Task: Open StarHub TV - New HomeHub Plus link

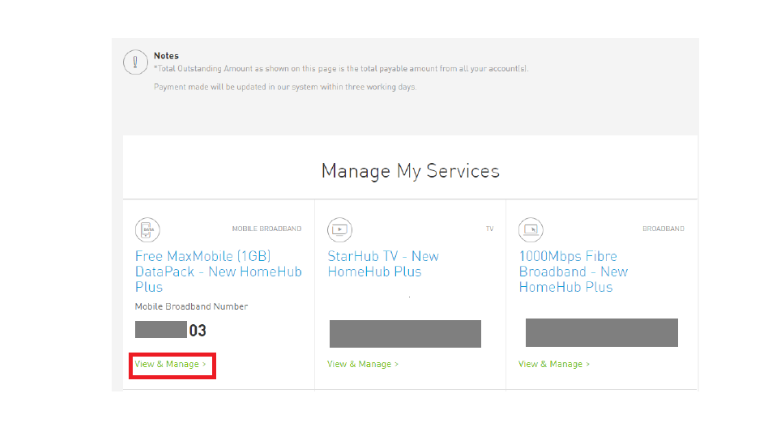Action: 383,264
